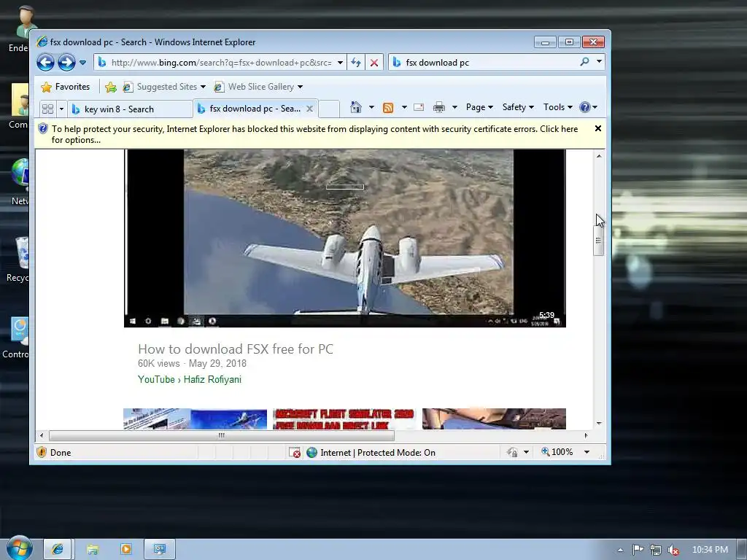The width and height of the screenshot is (747, 560).
Task: Click the system settings taskbar button
Action: tap(160, 549)
